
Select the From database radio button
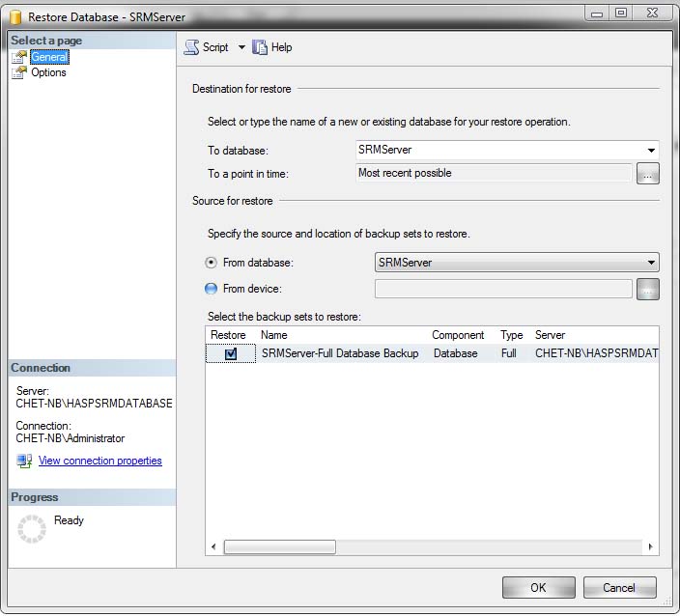click(211, 263)
